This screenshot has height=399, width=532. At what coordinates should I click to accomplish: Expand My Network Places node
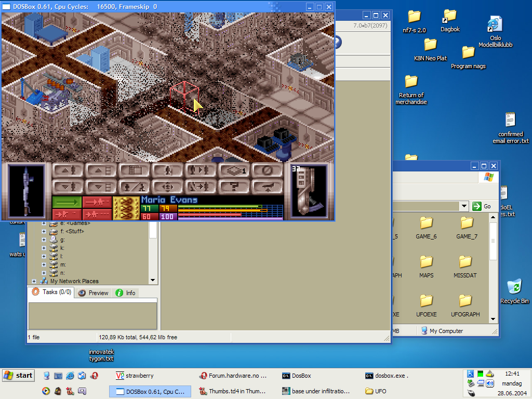[34, 281]
